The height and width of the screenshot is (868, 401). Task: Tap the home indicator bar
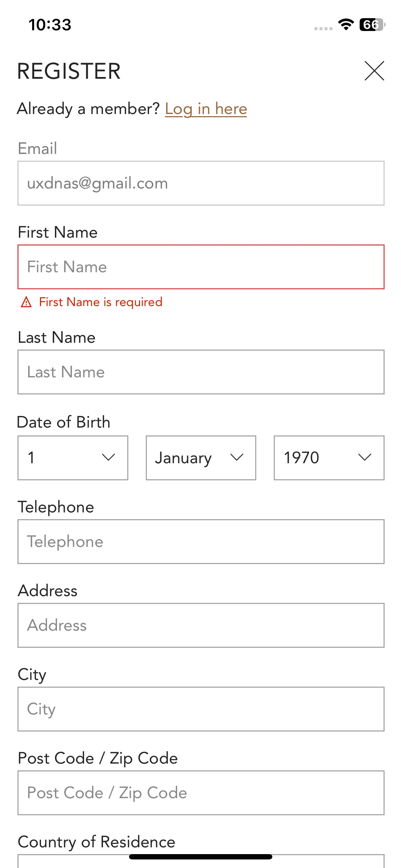pos(201,857)
